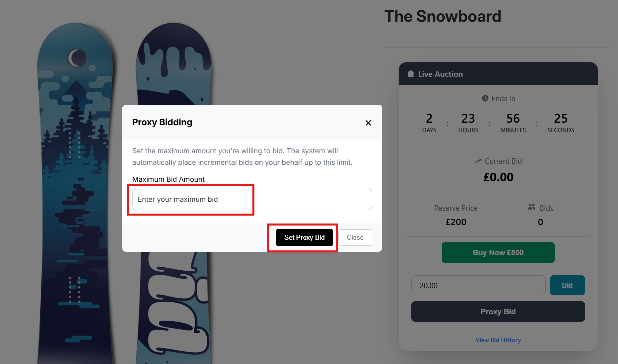This screenshot has width=618, height=364.
Task: Click the dark Proxy Bid button
Action: [x=498, y=312]
